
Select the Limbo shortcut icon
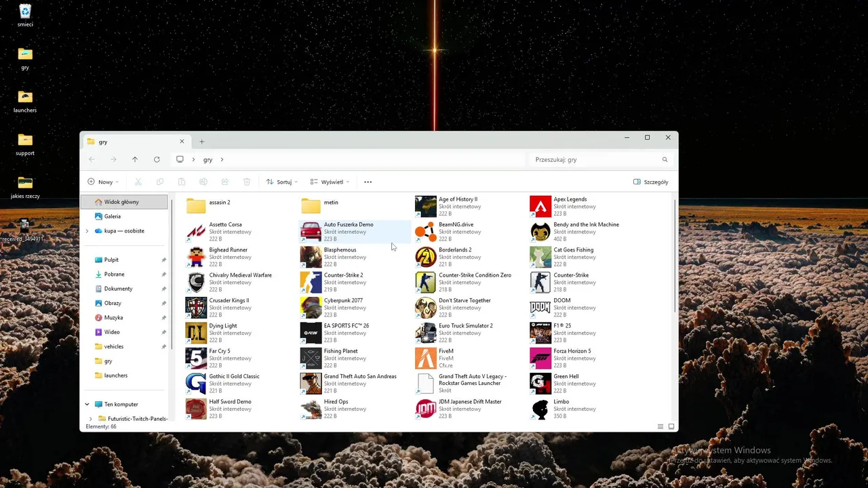(540, 409)
